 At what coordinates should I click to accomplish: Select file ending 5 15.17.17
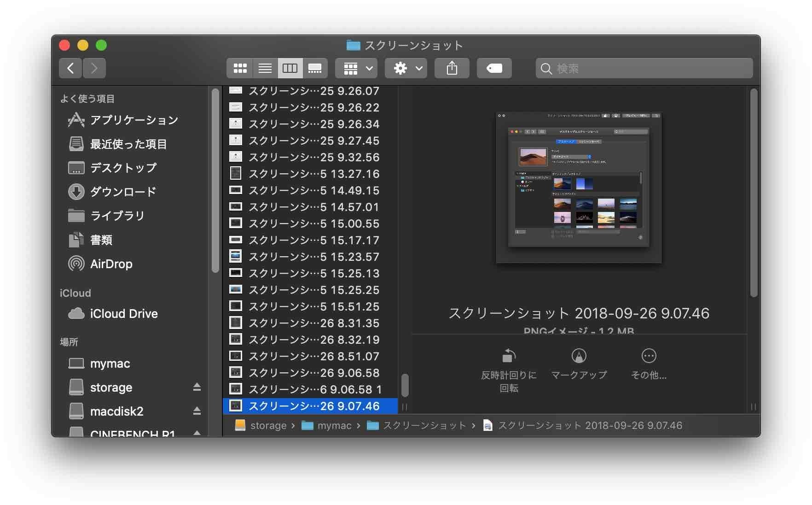point(310,240)
